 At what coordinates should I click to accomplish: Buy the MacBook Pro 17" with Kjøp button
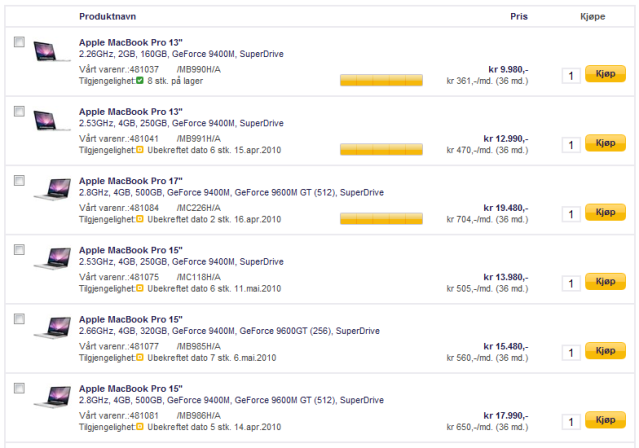pos(605,212)
